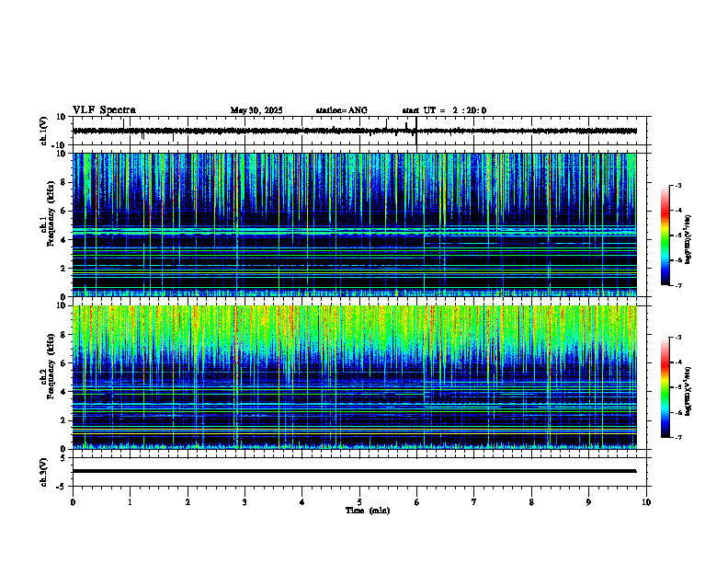
Task: Click the ch.1 'Frequency (kHz)' axis label
Action: 51,214
